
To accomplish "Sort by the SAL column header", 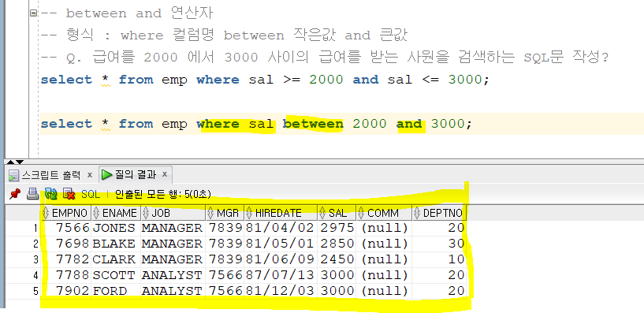I will point(337,213).
